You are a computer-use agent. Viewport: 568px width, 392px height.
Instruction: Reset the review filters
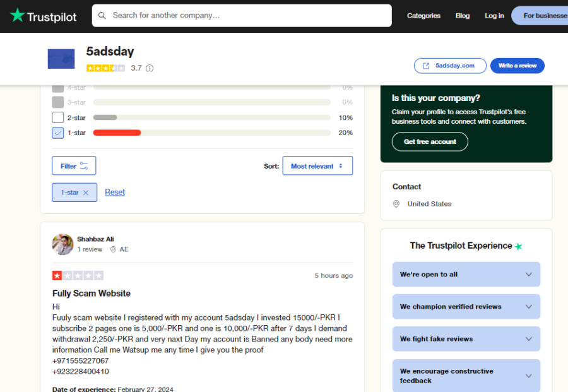click(115, 193)
